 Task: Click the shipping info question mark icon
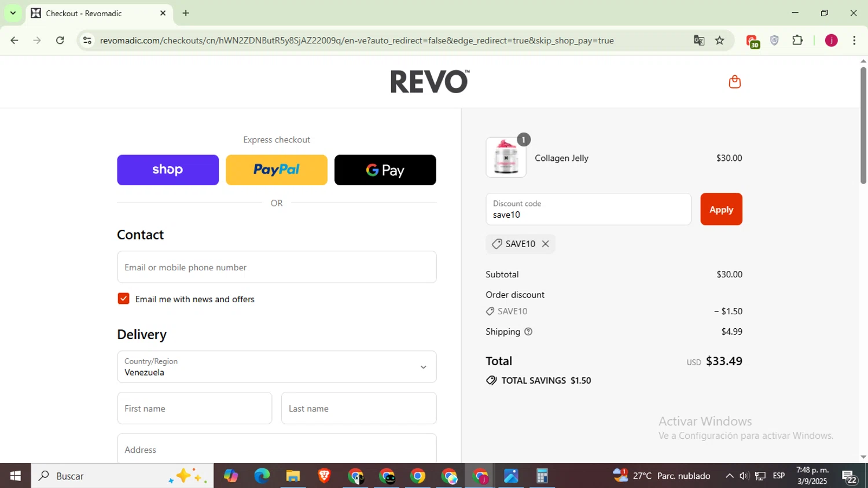pos(528,332)
